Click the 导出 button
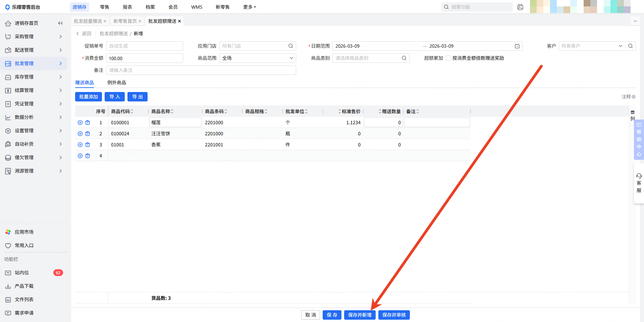The image size is (644, 322). tap(138, 97)
